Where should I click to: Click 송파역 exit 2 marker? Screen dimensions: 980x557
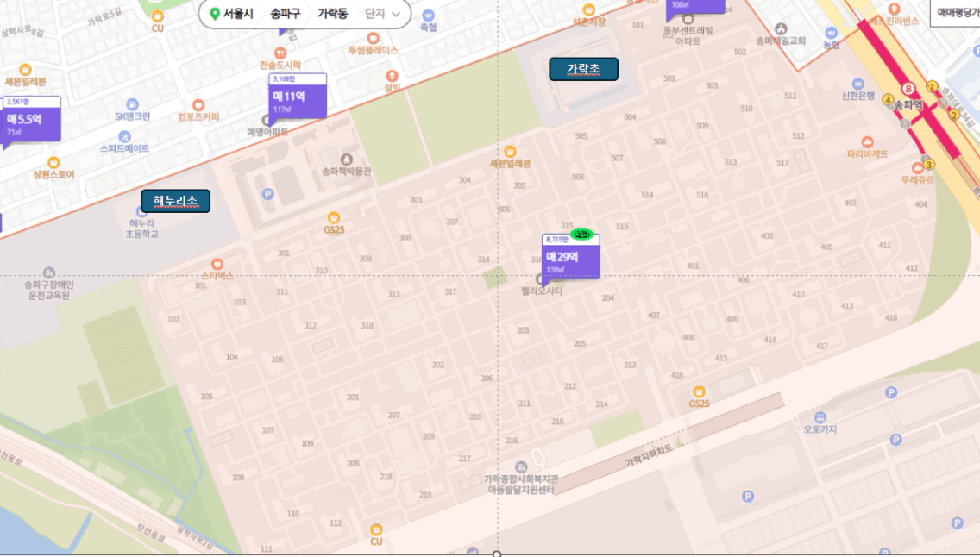click(x=954, y=115)
